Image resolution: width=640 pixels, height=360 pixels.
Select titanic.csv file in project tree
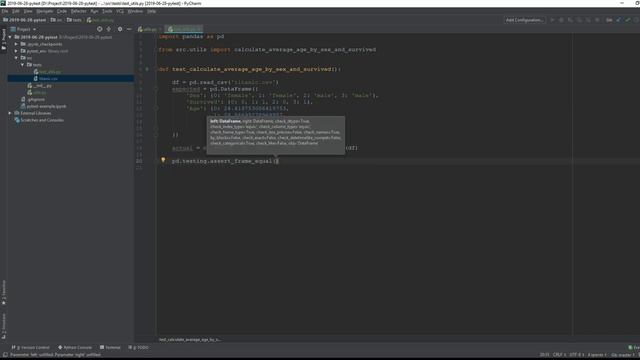tap(48, 78)
